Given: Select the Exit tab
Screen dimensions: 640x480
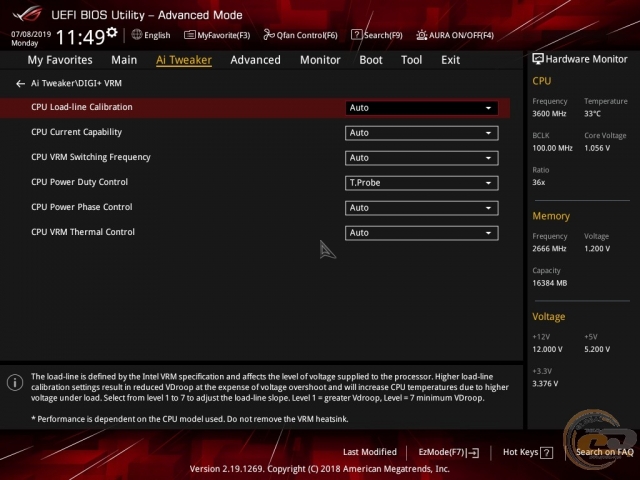Looking at the screenshot, I should pos(450,60).
